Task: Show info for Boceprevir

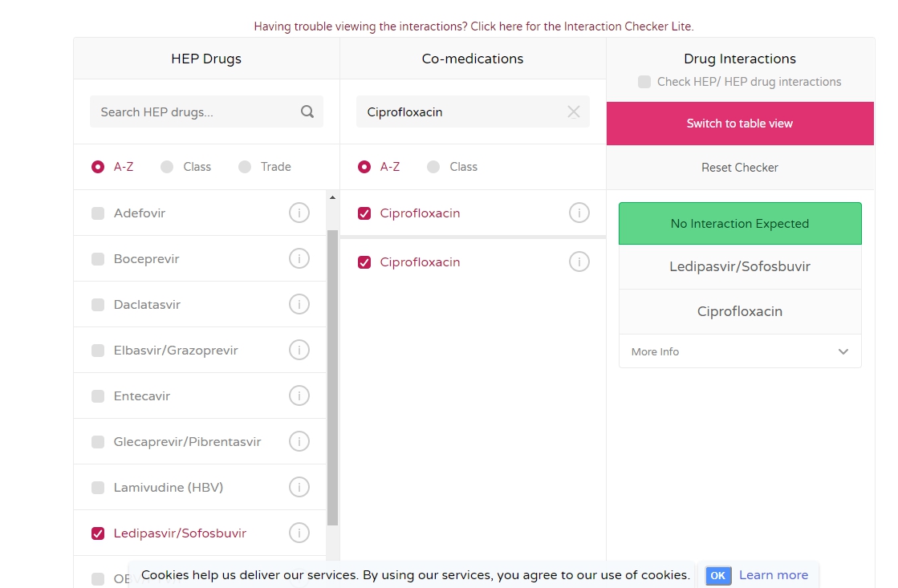Action: point(299,259)
